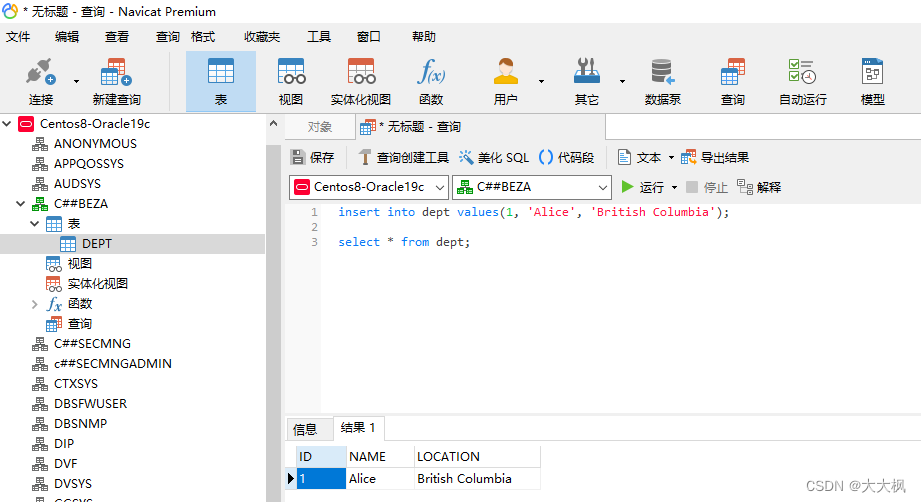Select the CTXSYS schema
The height and width of the screenshot is (502, 921).
click(76, 383)
